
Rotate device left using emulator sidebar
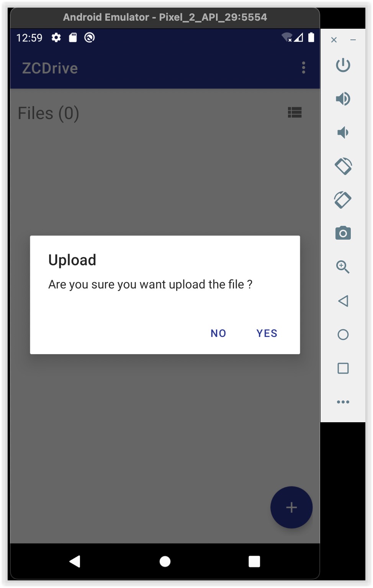(x=343, y=166)
